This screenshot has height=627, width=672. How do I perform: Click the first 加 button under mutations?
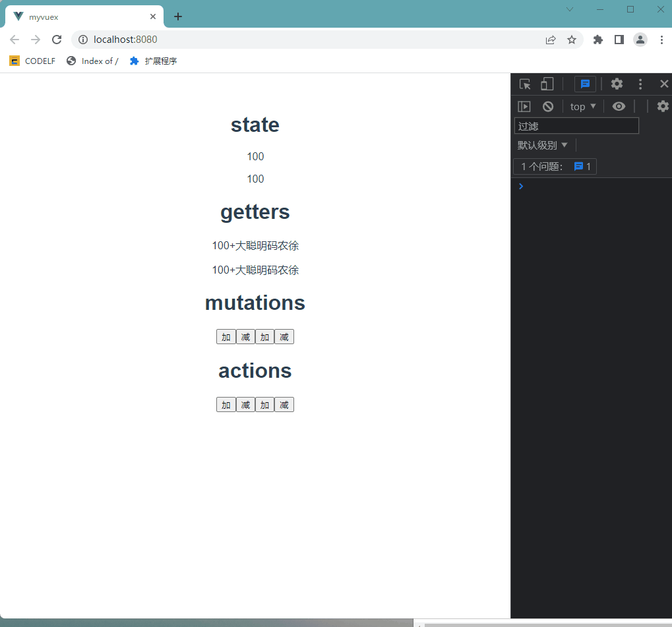pyautogui.click(x=226, y=337)
